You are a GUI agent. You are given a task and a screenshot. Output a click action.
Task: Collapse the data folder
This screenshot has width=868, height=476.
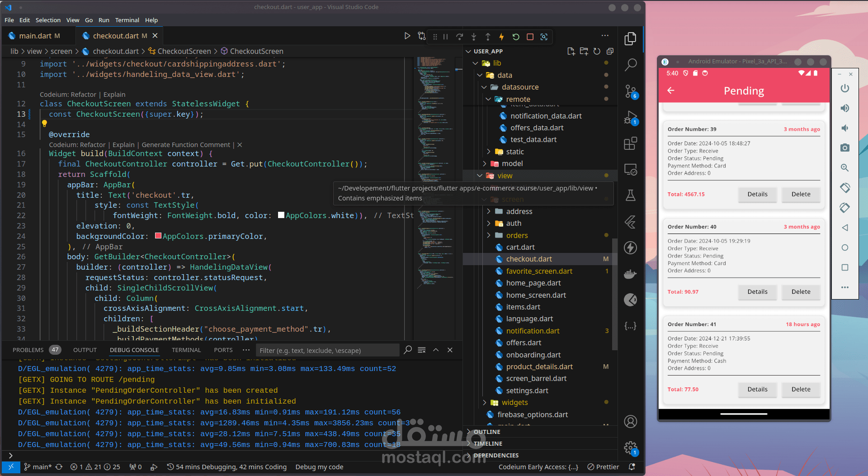[480, 75]
